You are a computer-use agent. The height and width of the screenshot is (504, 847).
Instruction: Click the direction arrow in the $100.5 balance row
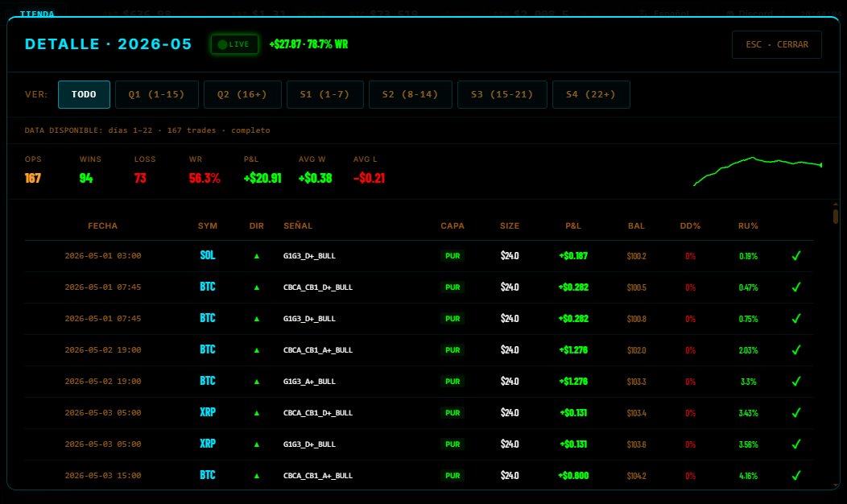coord(257,287)
